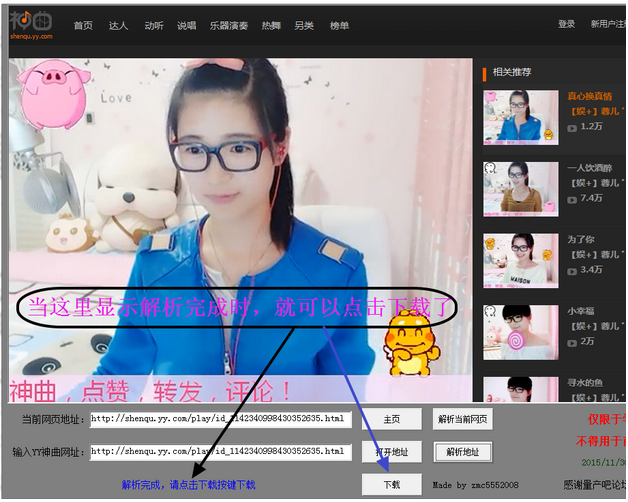Open the 达人 nav item
This screenshot has width=628, height=502.
[x=118, y=26]
